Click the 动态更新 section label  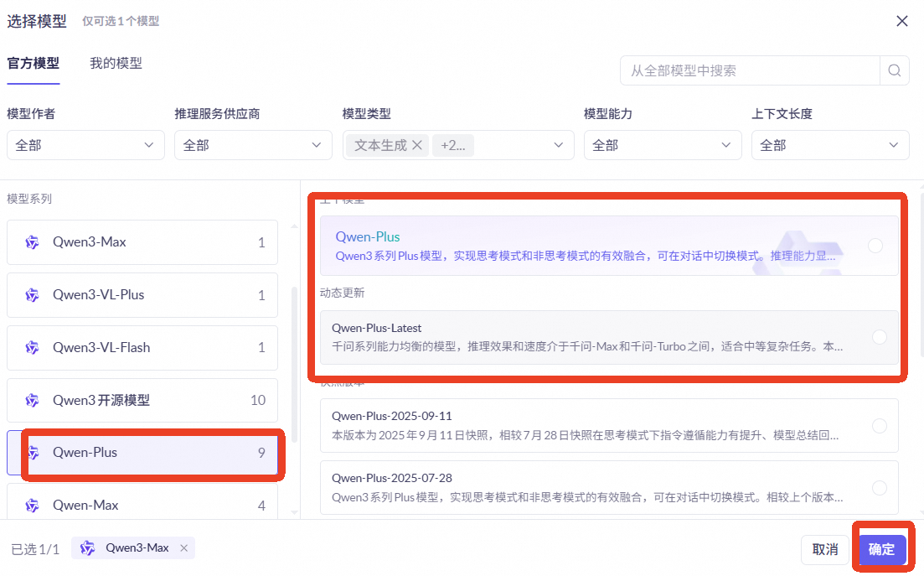[x=343, y=293]
